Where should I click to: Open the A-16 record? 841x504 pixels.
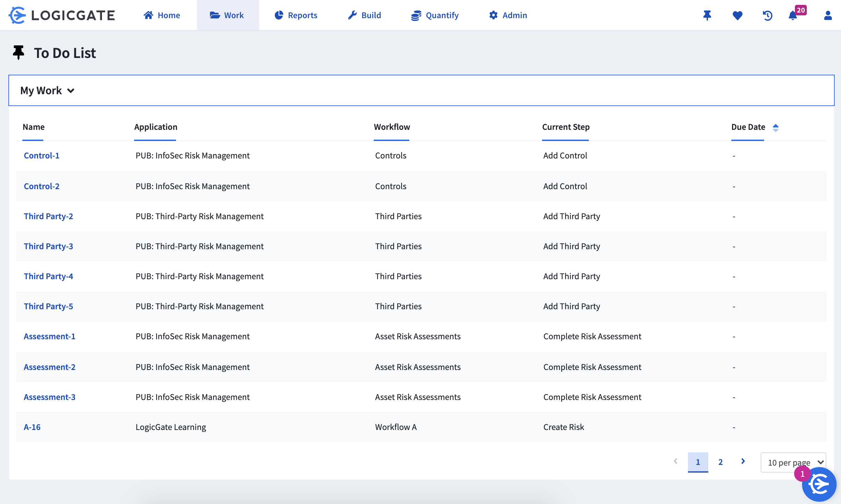click(32, 427)
